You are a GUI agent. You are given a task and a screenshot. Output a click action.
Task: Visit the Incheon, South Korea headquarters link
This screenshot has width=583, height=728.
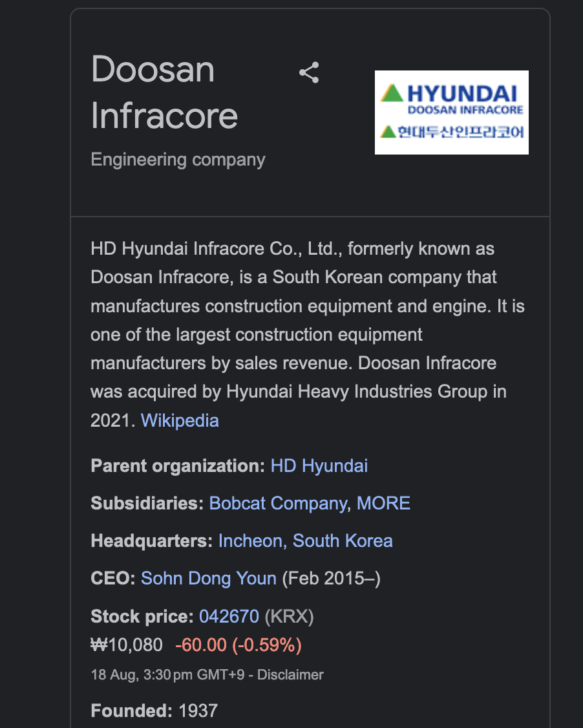point(306,541)
